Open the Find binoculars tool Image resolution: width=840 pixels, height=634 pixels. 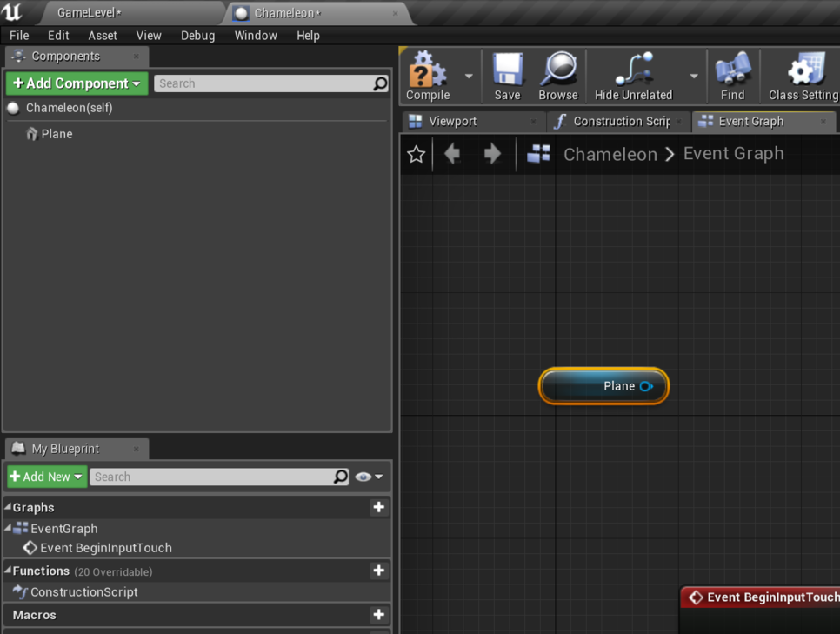coord(732,76)
